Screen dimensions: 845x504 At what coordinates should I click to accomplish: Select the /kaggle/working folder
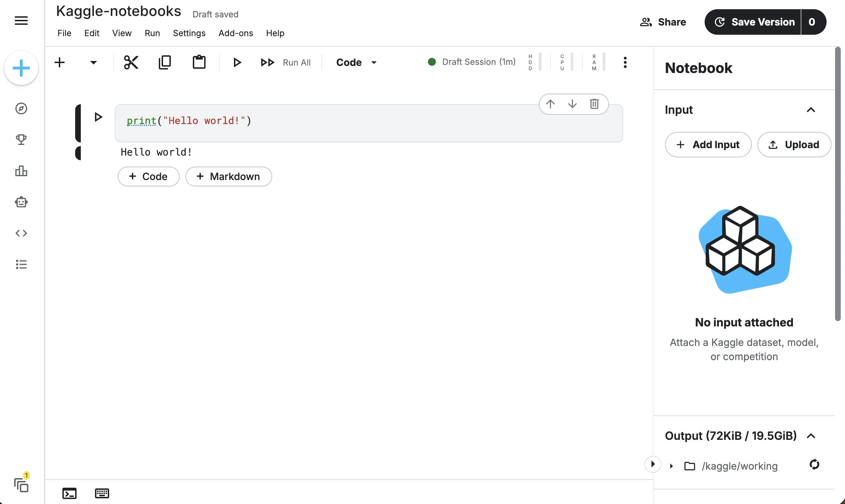tap(731, 466)
